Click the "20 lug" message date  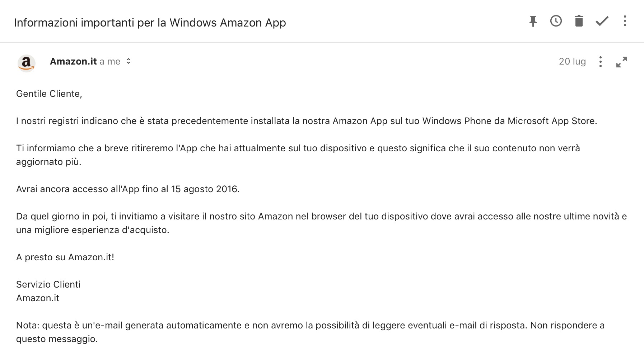[x=572, y=61]
